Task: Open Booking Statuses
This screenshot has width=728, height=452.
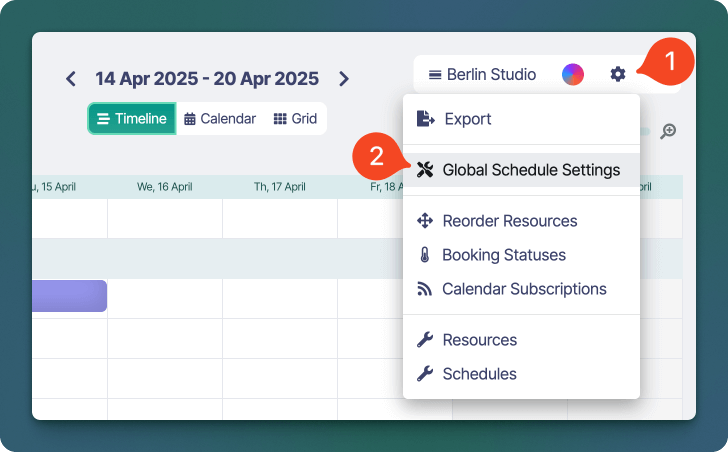Action: point(521,255)
